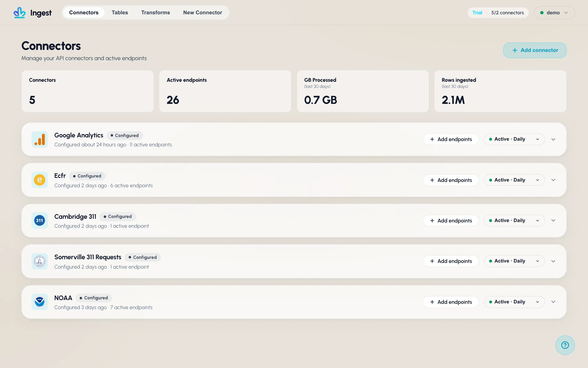Expand the Google Analytics connector row
This screenshot has width=588, height=368.
click(553, 139)
